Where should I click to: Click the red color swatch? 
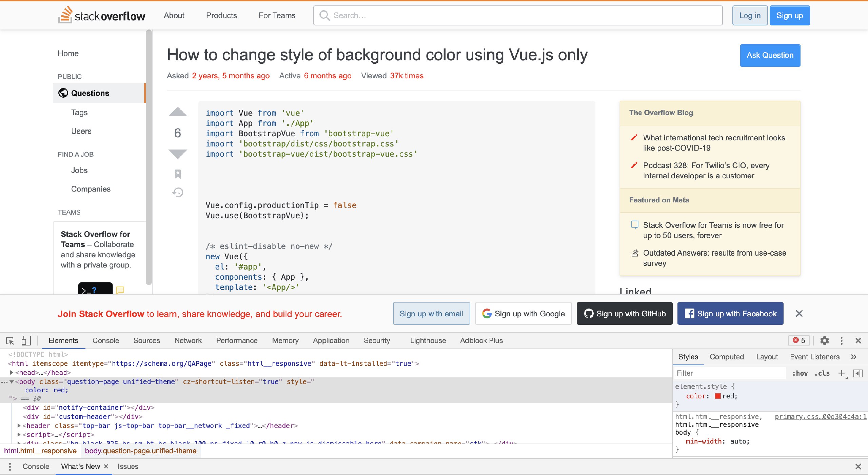point(717,396)
